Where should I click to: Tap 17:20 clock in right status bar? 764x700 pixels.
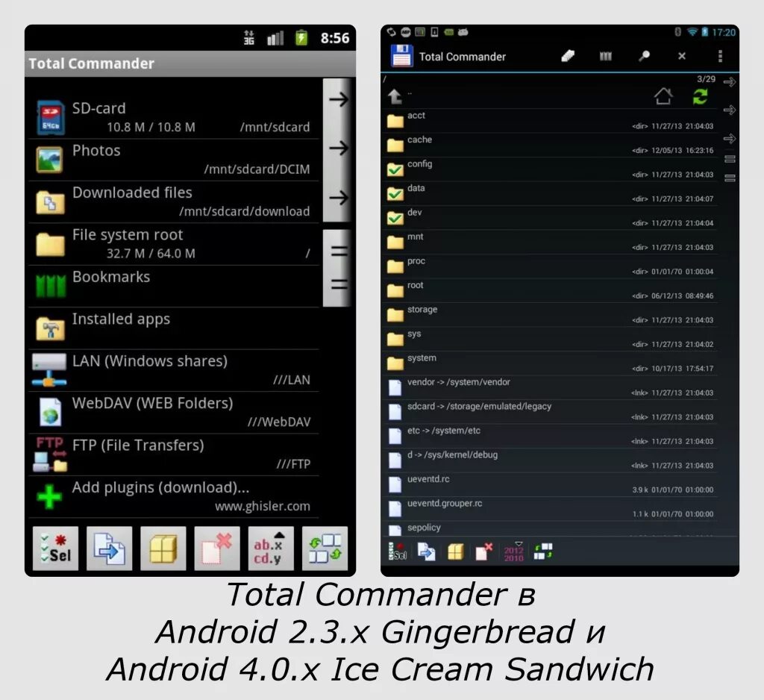724,32
